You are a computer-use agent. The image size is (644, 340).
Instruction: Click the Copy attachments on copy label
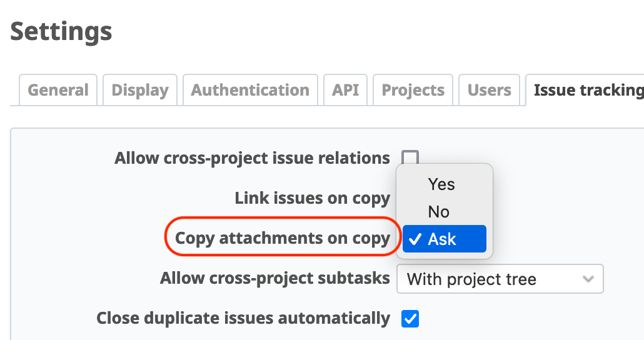pyautogui.click(x=283, y=238)
